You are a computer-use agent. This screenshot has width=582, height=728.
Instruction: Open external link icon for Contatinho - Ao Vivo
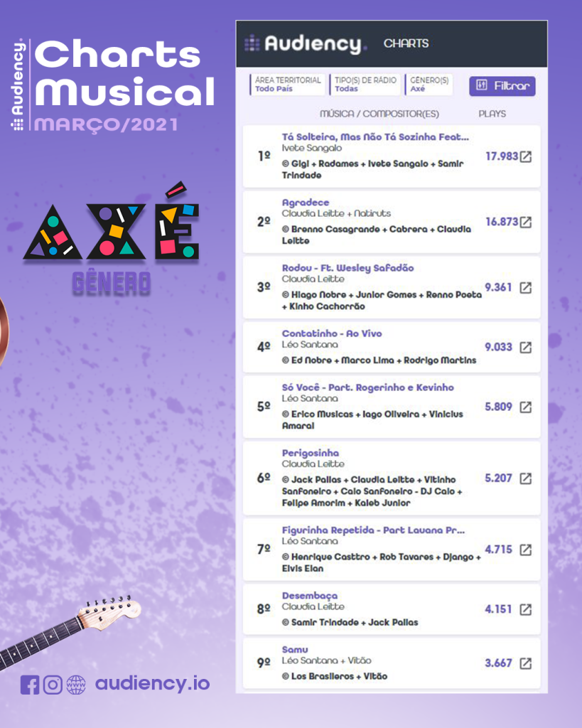tap(525, 347)
